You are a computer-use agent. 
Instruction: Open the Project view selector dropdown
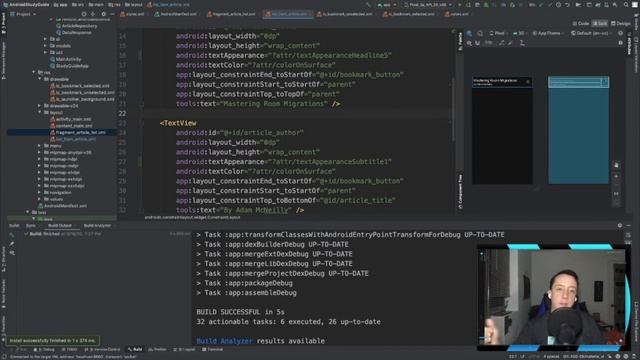[x=23, y=14]
